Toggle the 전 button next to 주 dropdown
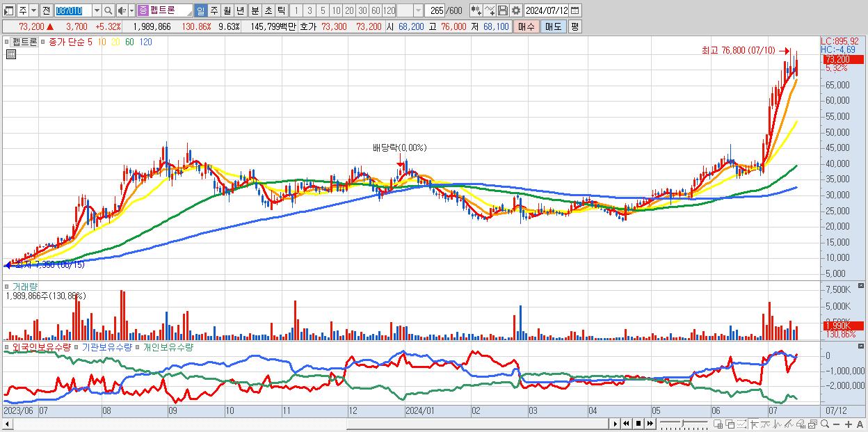The image size is (868, 432). 46,11
